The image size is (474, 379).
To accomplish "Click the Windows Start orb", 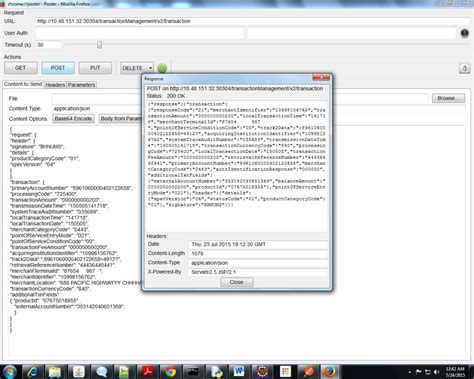I will [9, 372].
